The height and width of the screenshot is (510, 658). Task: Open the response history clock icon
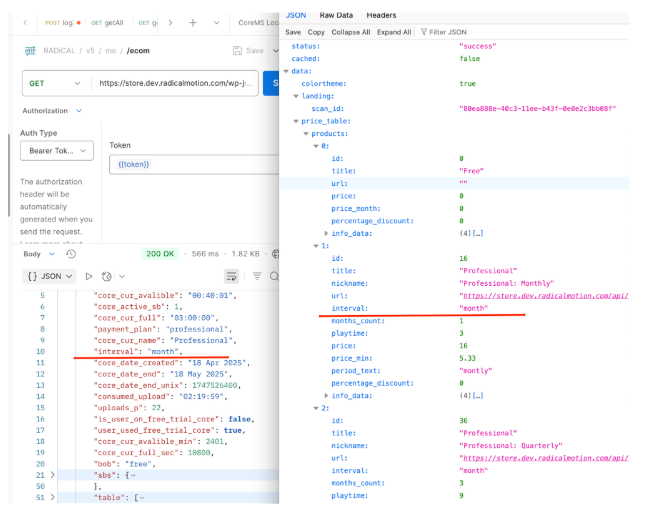71,254
